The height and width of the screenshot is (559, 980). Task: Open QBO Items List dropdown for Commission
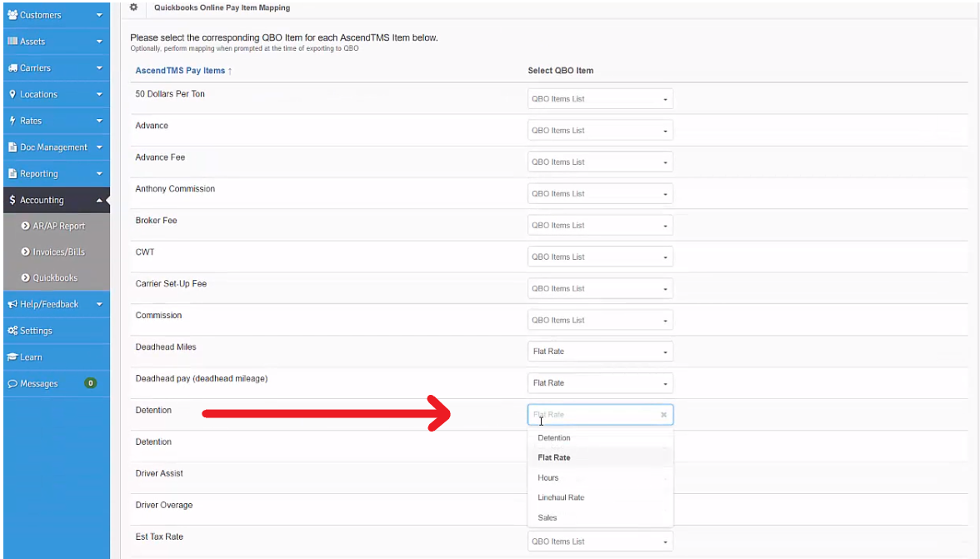point(600,320)
